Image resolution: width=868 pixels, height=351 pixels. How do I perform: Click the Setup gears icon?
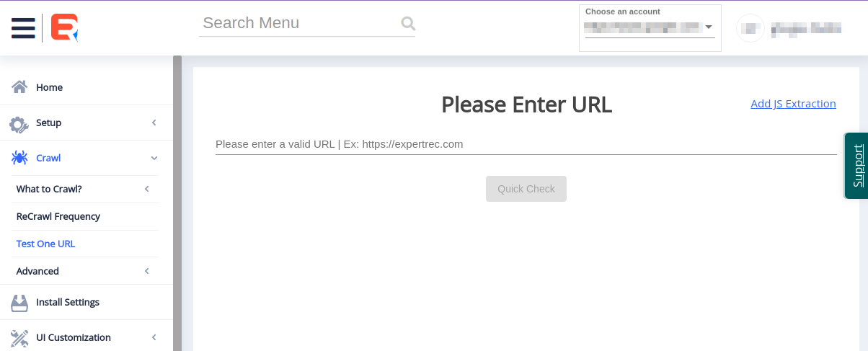(x=19, y=123)
